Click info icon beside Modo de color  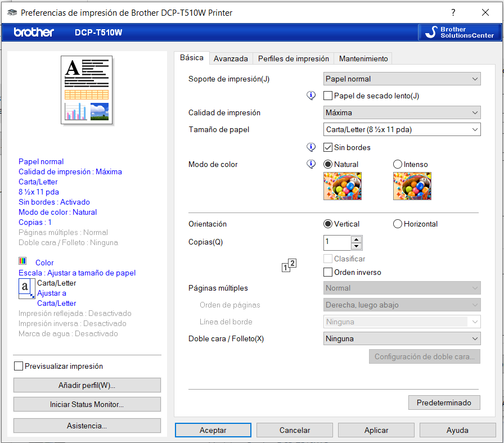pyautogui.click(x=311, y=164)
